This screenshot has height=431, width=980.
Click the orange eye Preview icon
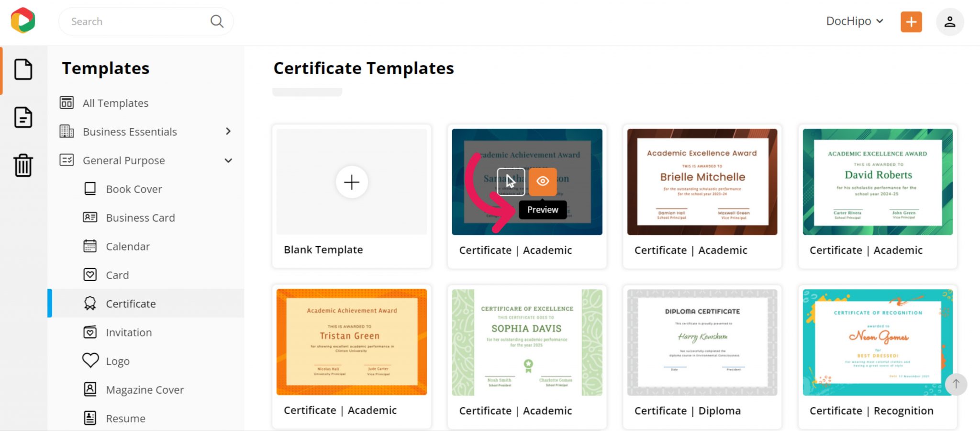[543, 181]
